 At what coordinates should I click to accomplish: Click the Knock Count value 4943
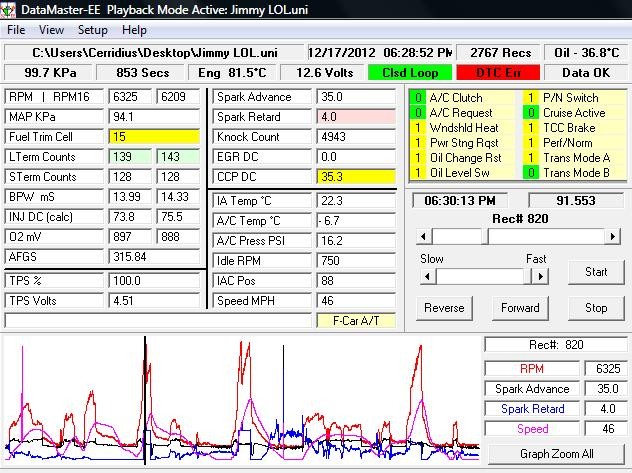356,137
